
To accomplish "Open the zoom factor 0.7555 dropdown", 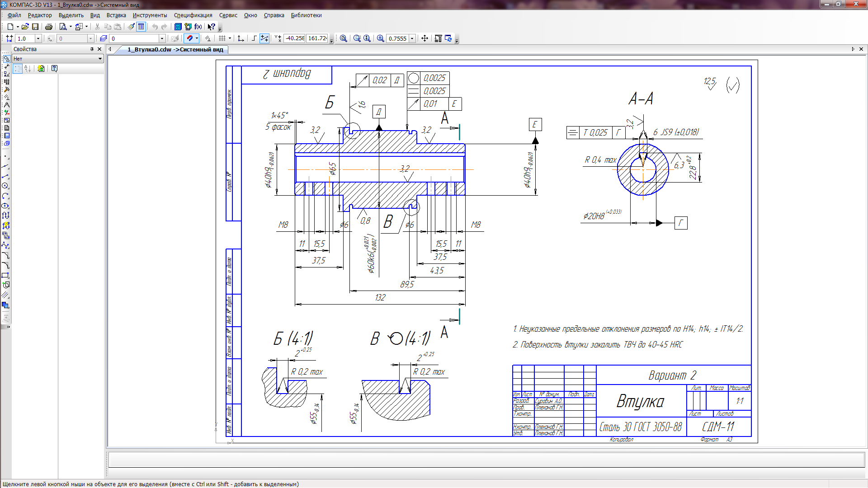I will [412, 38].
